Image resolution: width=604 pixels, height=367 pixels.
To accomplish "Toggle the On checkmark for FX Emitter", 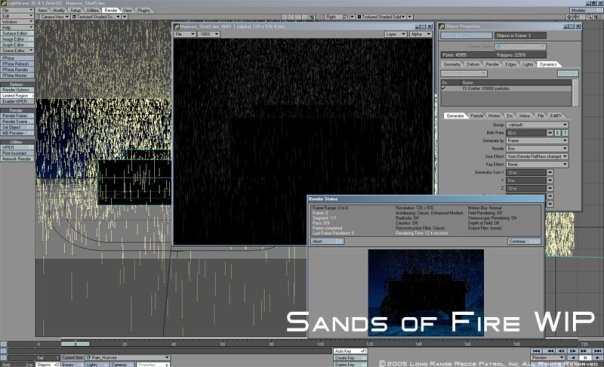I will coord(444,89).
